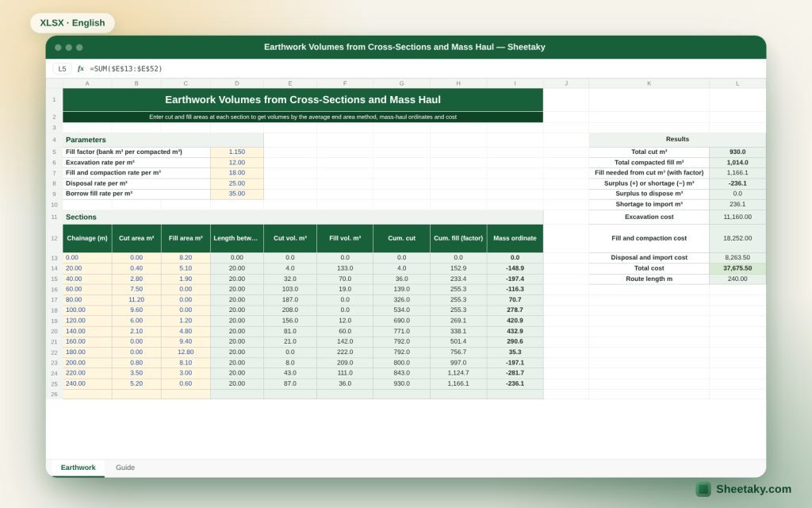
Task: Open the Guide sheet tab
Action: coord(125,468)
